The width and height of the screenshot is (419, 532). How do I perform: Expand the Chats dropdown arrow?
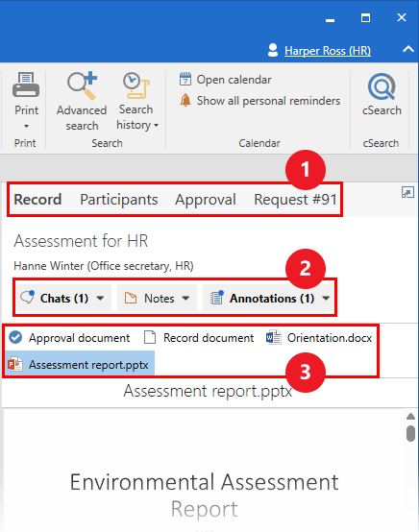(100, 299)
